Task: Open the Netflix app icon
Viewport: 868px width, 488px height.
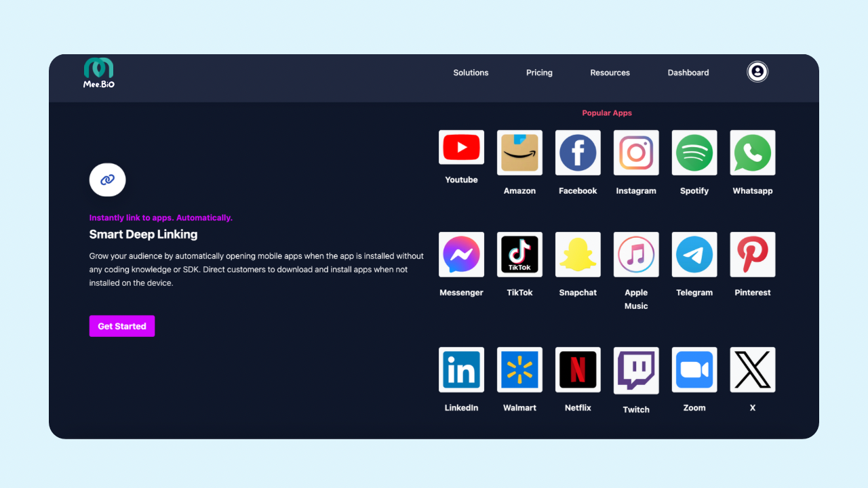Action: [578, 369]
